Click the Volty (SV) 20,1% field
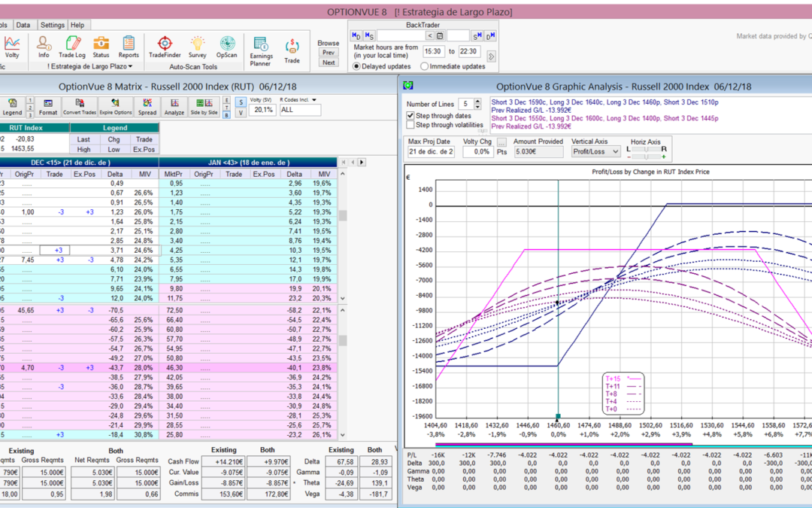Image resolution: width=812 pixels, height=508 pixels. 262,110
